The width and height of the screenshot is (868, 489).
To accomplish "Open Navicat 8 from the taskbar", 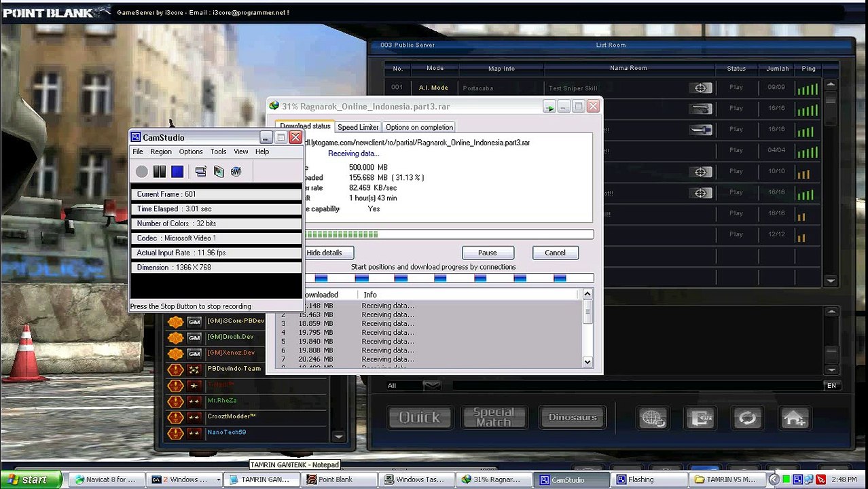I will click(105, 479).
